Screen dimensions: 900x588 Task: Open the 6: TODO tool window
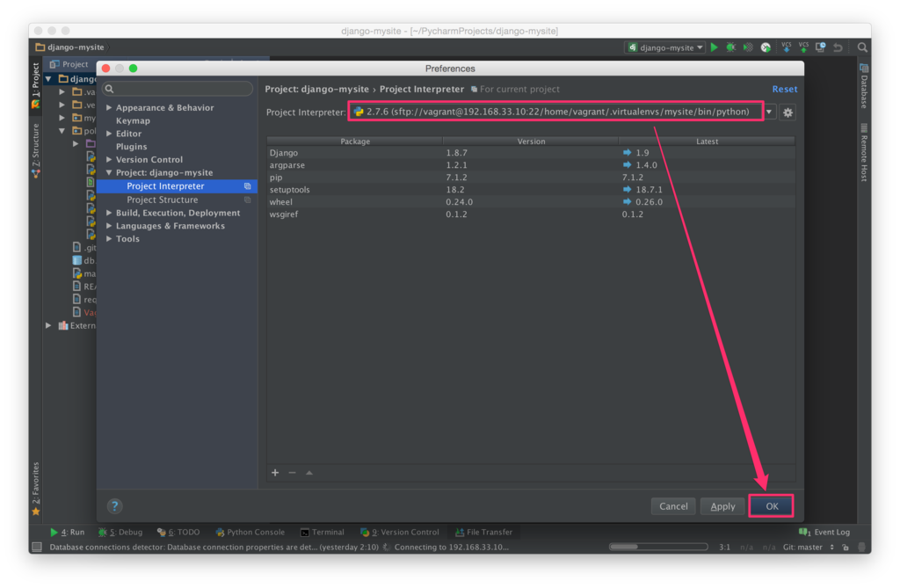[178, 533]
